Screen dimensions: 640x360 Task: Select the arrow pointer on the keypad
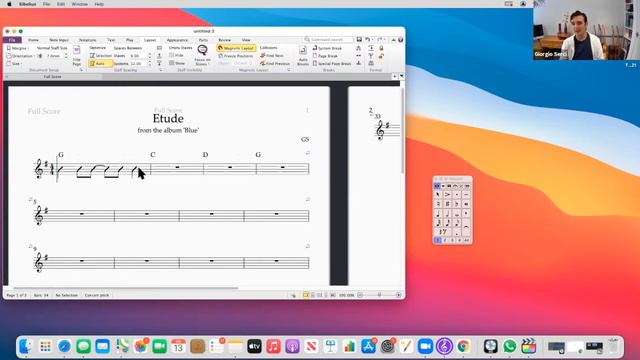coord(438,194)
